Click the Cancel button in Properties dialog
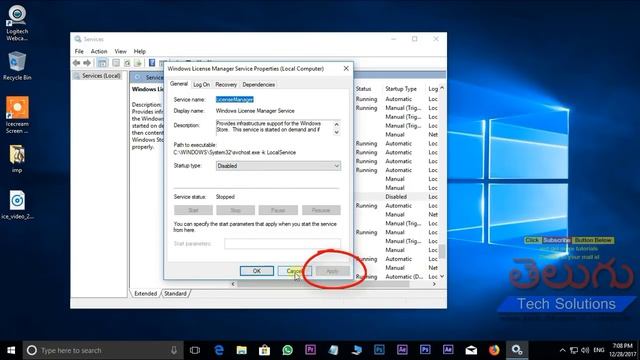This screenshot has height=360, width=640. (x=294, y=271)
